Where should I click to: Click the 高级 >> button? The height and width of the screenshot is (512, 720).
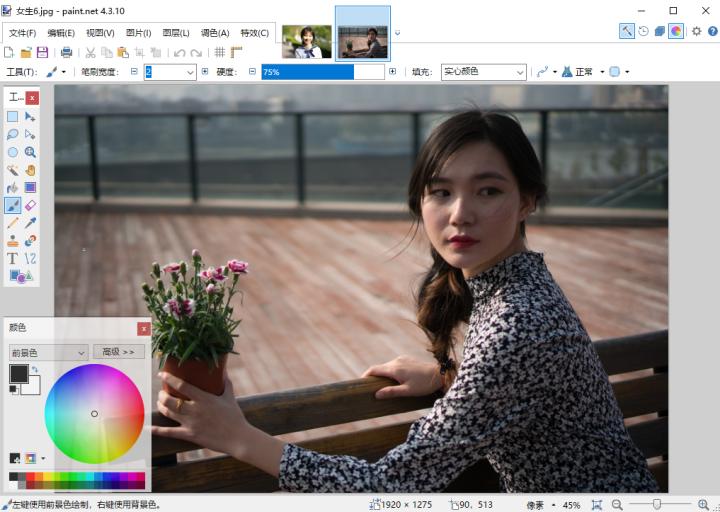click(x=119, y=352)
